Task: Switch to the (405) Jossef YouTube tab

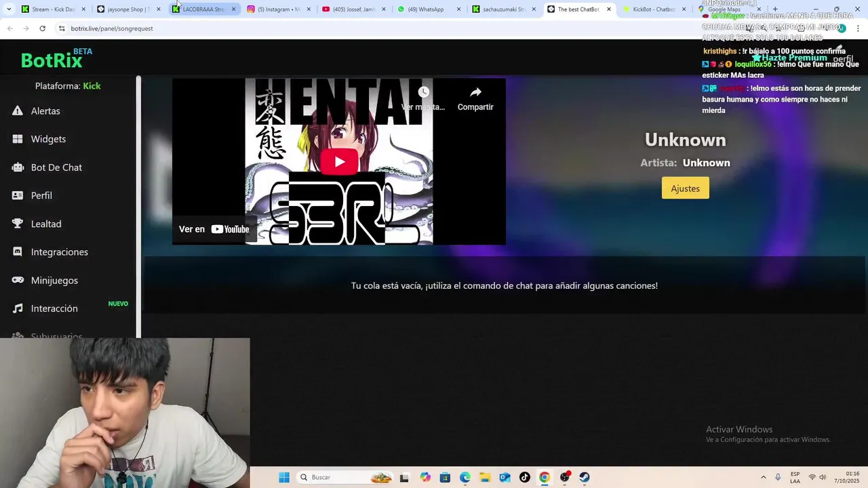Action: coord(353,9)
